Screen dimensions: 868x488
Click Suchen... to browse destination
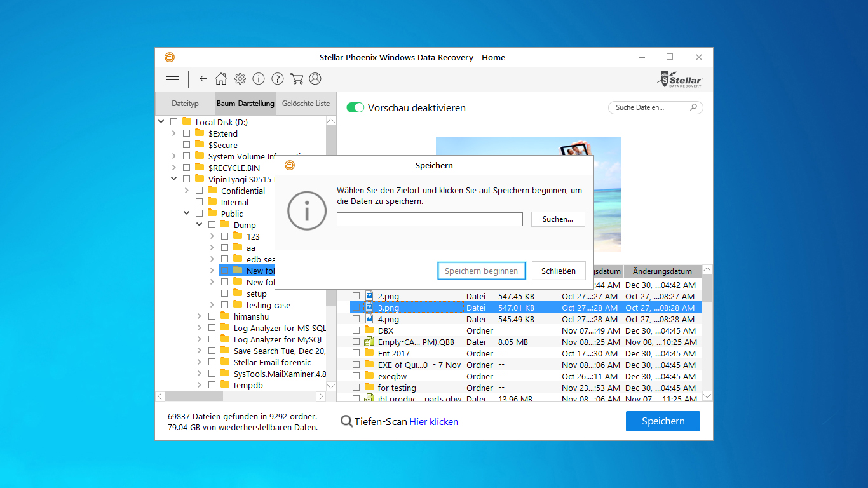(x=558, y=219)
